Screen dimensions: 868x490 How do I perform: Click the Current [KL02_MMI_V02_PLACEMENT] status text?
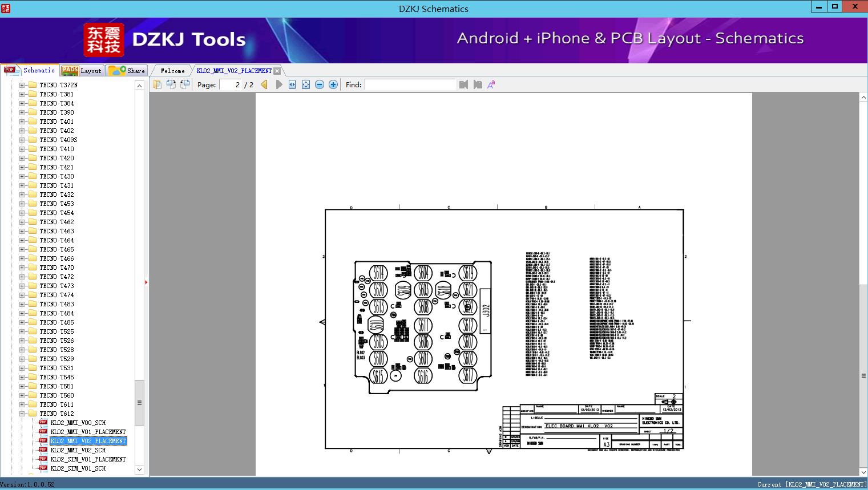click(812, 484)
